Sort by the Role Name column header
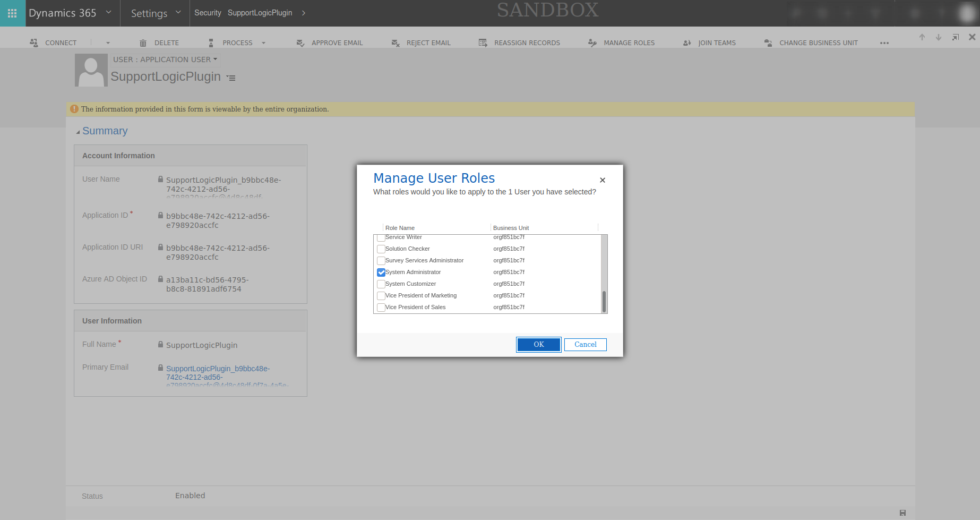 400,228
